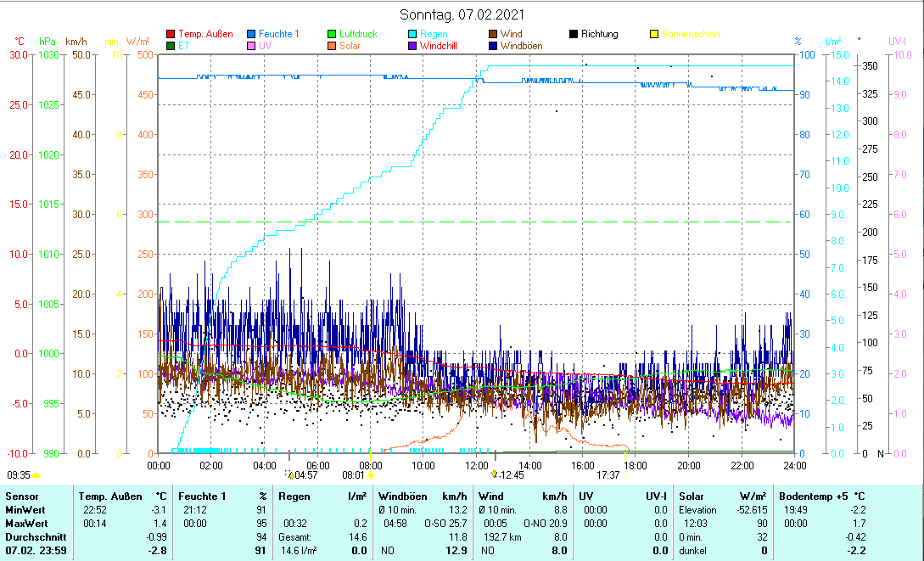Click the Windböen column header in table
Viewport: 924px width, 561px height.
402,496
